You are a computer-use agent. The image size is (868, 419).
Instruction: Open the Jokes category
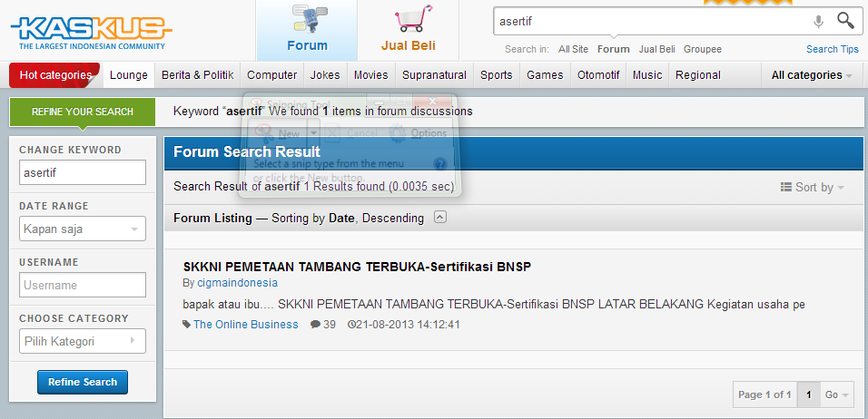click(325, 75)
